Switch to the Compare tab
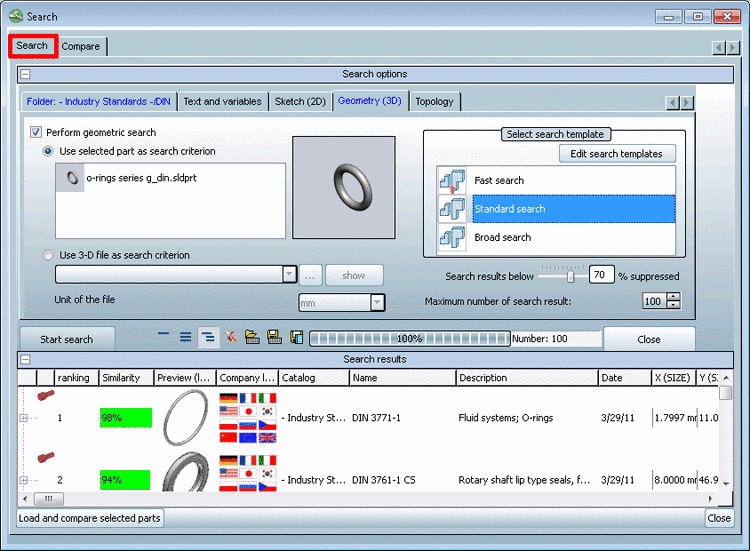The height and width of the screenshot is (551, 750). click(x=80, y=46)
